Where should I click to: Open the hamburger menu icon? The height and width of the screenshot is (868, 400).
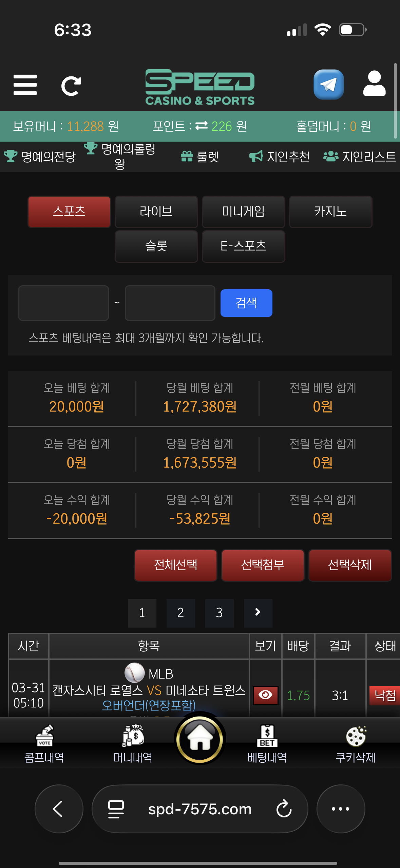point(25,85)
